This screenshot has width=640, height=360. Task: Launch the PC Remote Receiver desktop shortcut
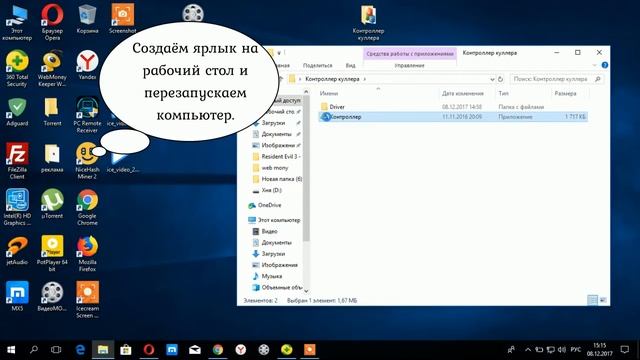click(87, 115)
